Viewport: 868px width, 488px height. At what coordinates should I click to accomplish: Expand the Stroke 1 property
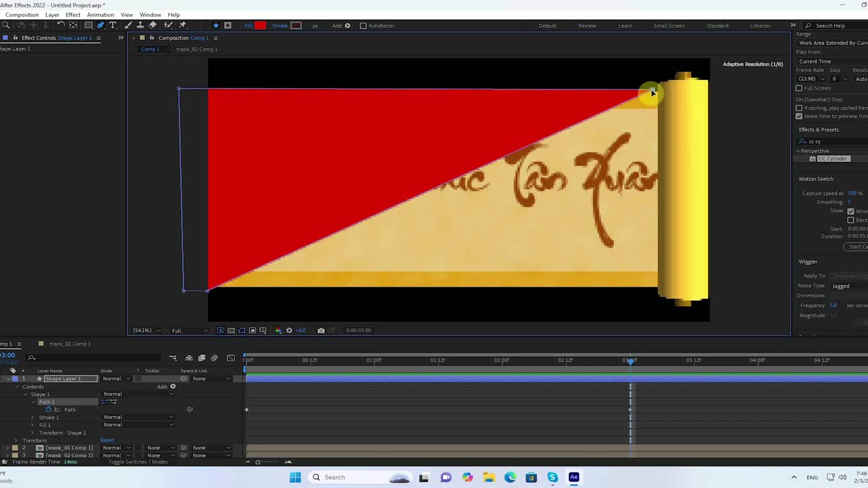tap(33, 418)
